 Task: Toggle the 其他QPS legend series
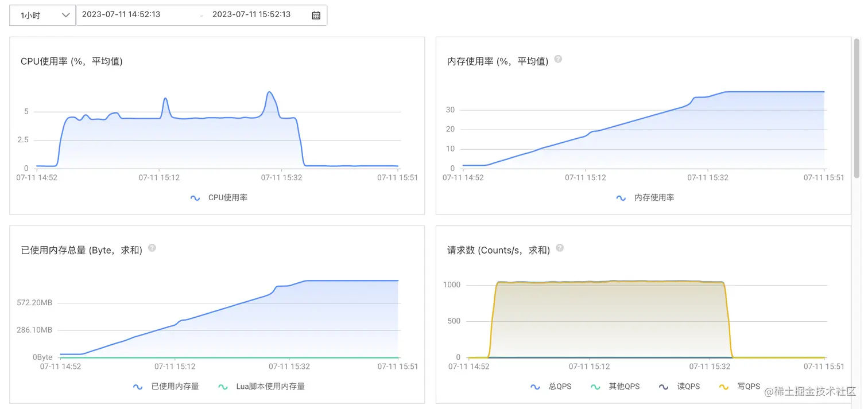tap(615, 387)
